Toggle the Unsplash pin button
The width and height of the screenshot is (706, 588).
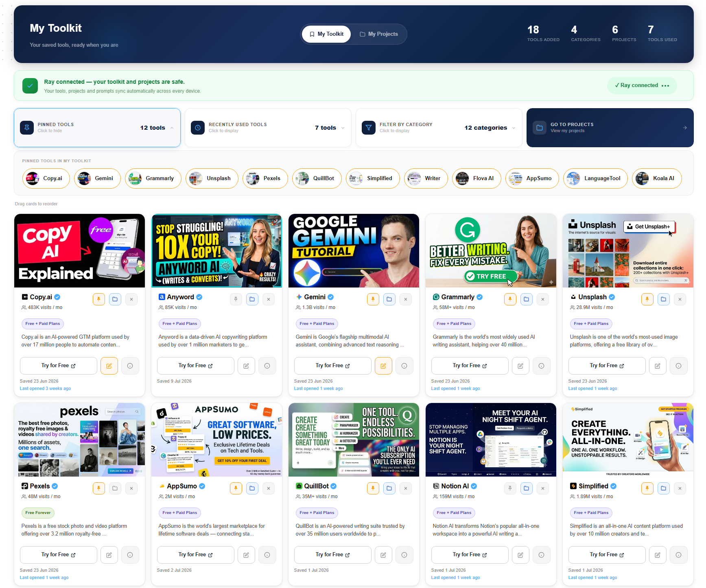pos(647,299)
